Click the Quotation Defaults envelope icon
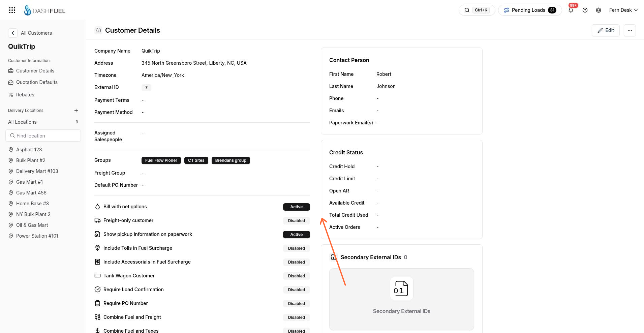This screenshot has height=333, width=644. 11,82
